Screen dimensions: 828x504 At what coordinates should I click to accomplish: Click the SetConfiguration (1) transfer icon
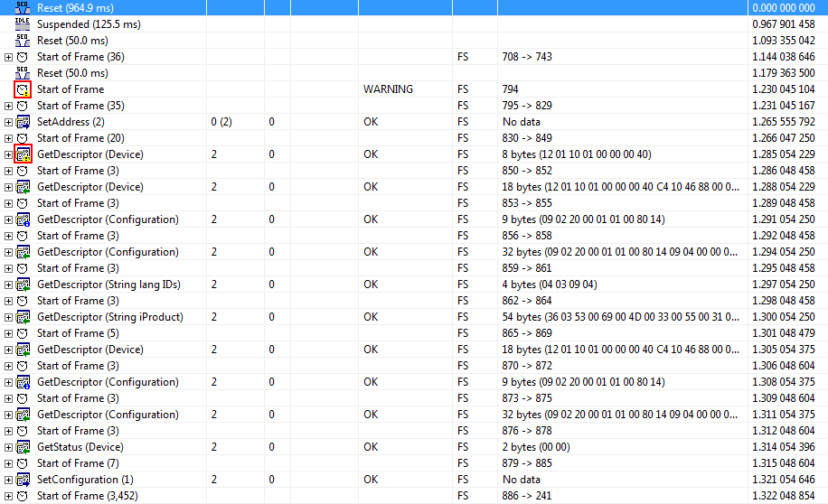coord(23,480)
